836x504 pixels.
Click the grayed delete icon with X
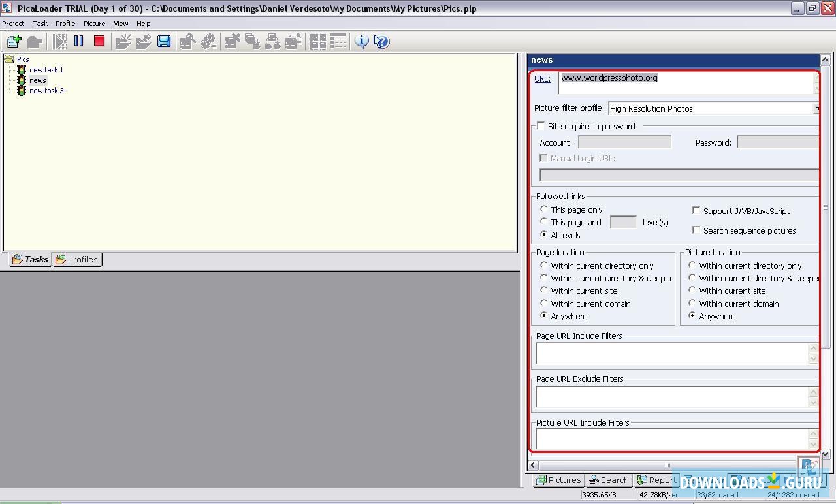point(233,41)
